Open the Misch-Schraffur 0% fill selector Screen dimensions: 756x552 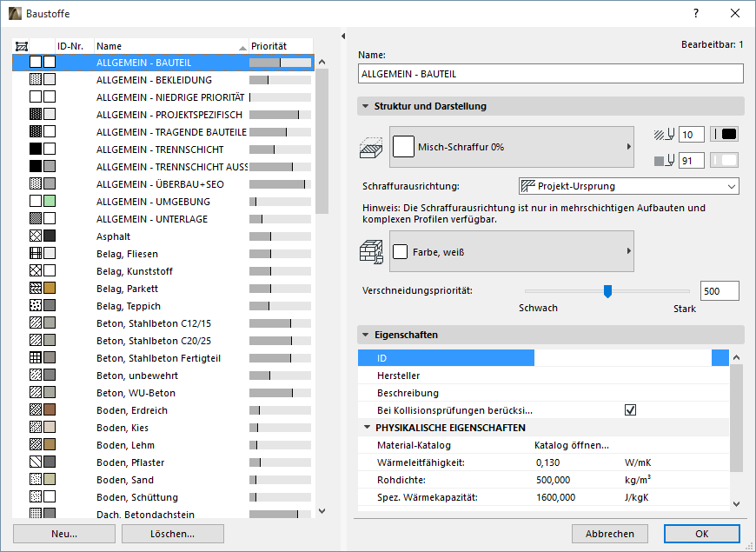pos(512,147)
